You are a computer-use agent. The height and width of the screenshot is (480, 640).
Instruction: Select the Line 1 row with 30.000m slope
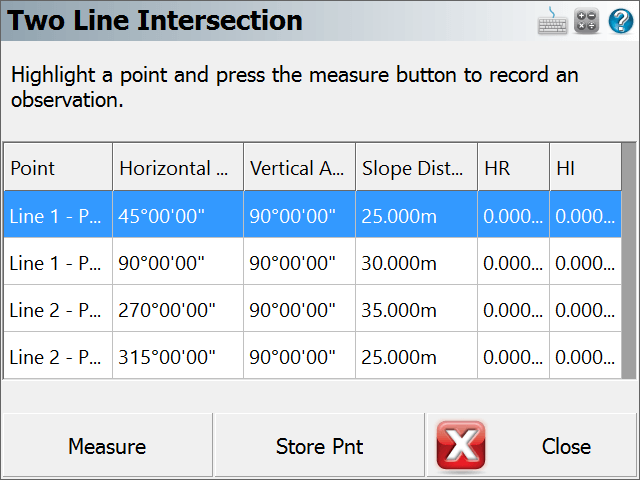313,262
